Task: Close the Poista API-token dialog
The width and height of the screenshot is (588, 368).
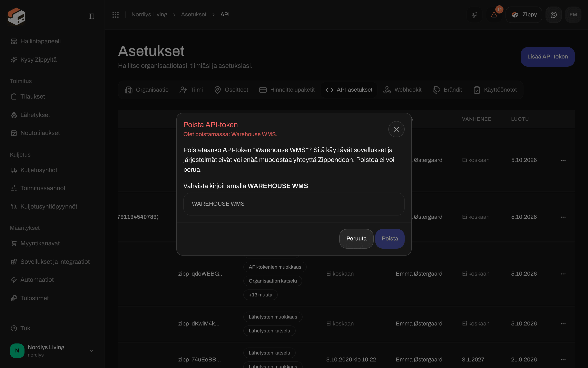Action: point(396,129)
